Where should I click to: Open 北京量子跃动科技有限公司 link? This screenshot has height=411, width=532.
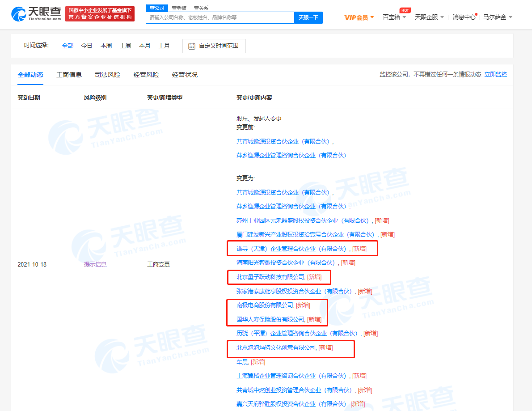pyautogui.click(x=271, y=277)
